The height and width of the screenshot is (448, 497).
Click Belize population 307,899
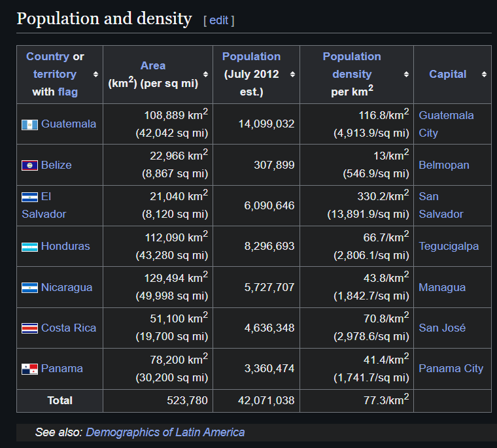tap(274, 165)
